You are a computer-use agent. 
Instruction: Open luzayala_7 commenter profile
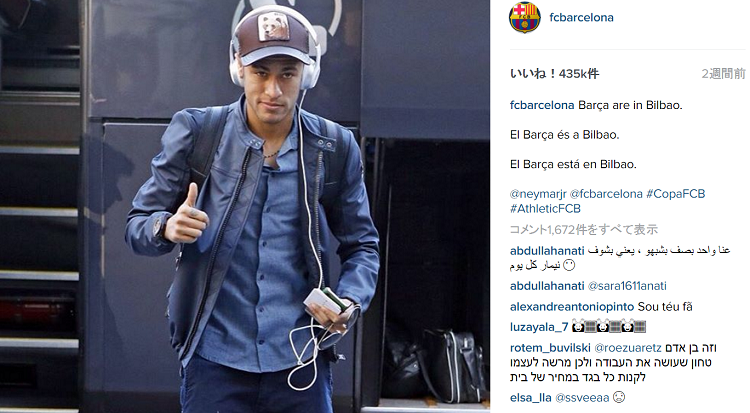coord(539,327)
